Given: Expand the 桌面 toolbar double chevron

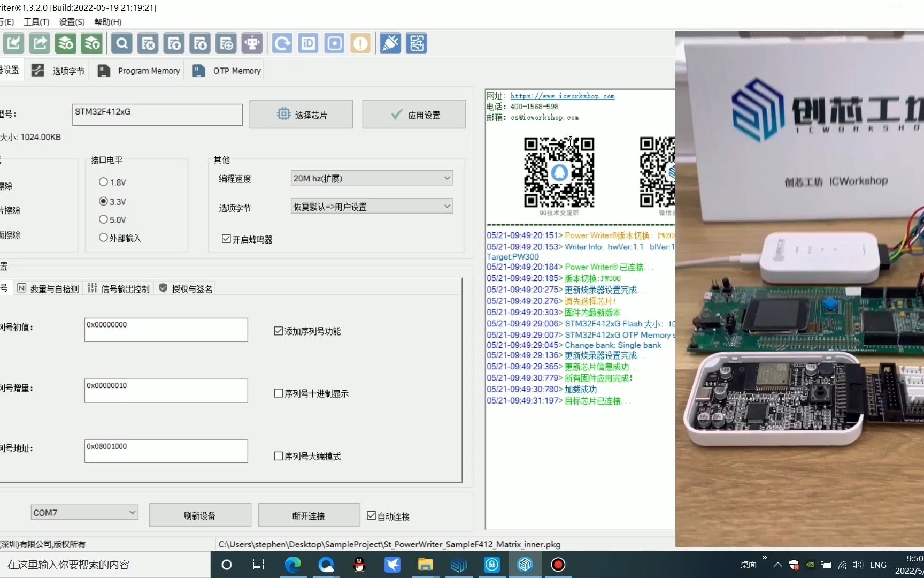Looking at the screenshot, I should (764, 558).
